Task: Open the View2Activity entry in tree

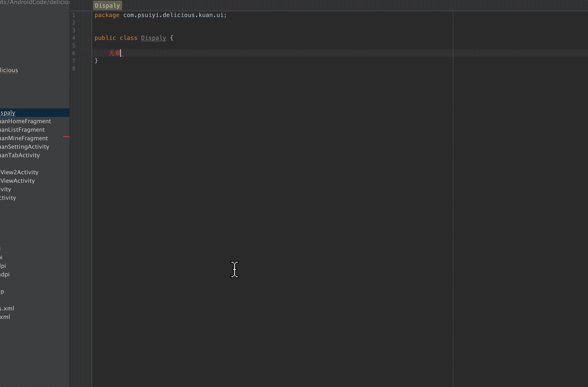Action: (19, 172)
